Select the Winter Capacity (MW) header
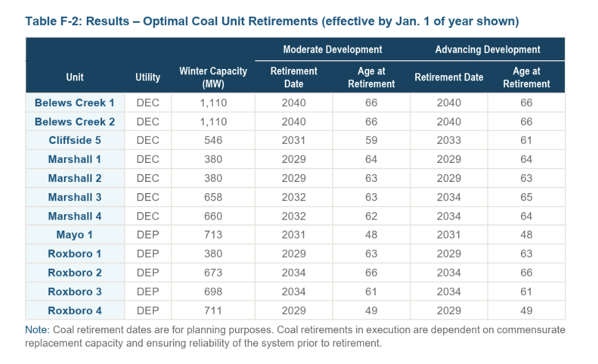The width and height of the screenshot is (598, 364). coord(213,77)
